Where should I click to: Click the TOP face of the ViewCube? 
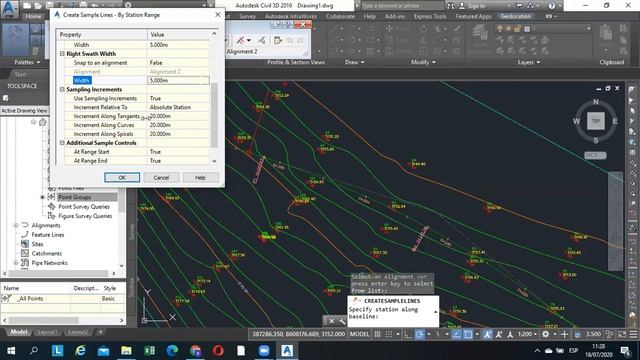[596, 121]
